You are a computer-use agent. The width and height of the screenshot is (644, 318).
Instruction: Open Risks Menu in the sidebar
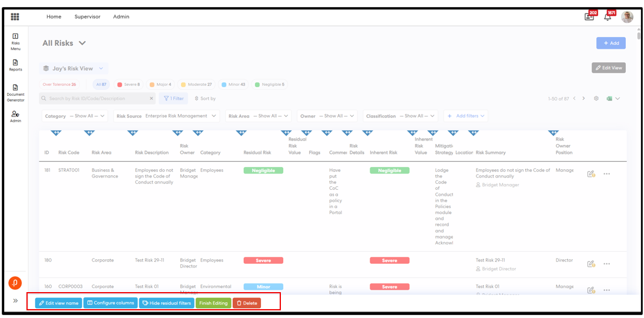pyautogui.click(x=15, y=41)
